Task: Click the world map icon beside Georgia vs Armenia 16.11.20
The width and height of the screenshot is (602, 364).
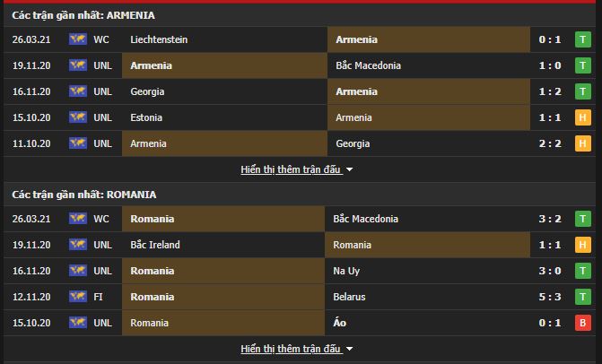Action: click(78, 91)
